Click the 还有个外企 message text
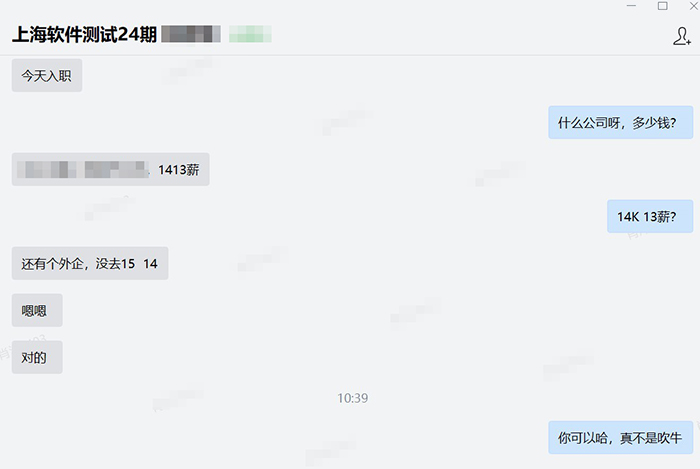The image size is (700, 469). click(x=52, y=264)
